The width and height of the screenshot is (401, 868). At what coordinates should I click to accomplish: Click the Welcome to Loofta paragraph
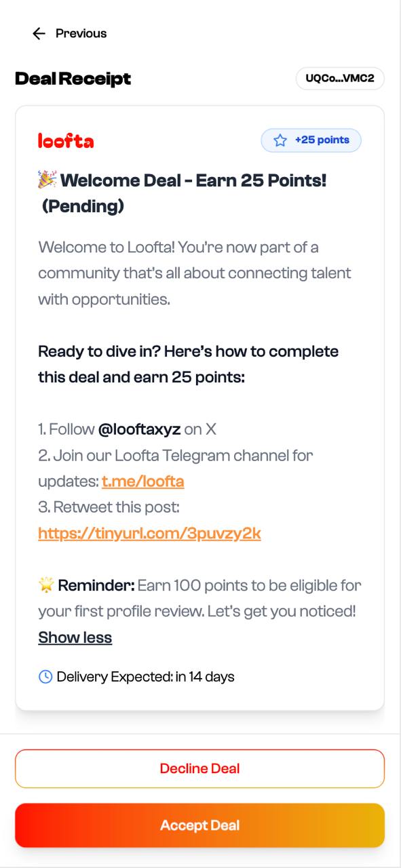pyautogui.click(x=195, y=273)
